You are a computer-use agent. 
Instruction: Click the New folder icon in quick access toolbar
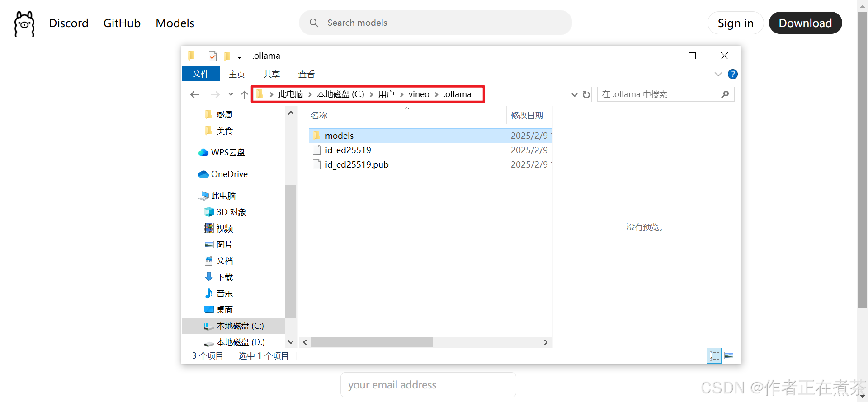pos(227,56)
